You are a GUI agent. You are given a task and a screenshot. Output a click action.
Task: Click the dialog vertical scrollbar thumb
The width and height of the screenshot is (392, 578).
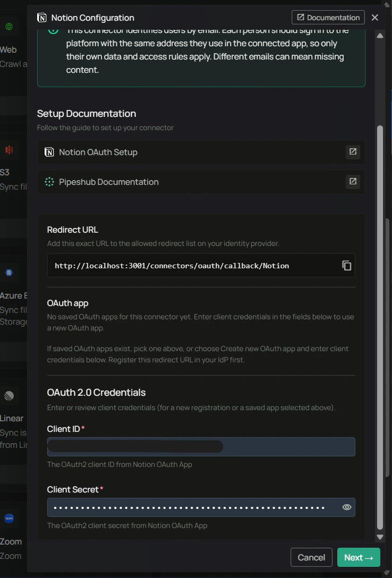tap(380, 328)
